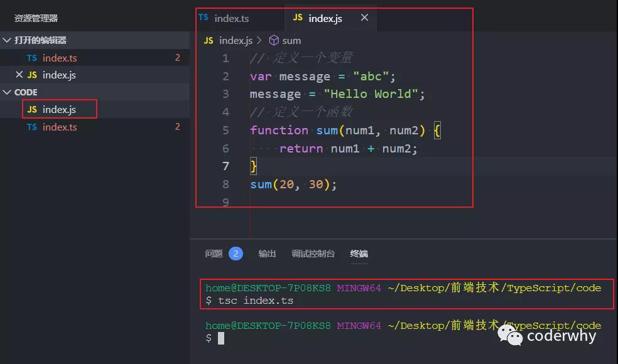Click line number 8 in gutter
618x364 pixels.
(x=225, y=185)
